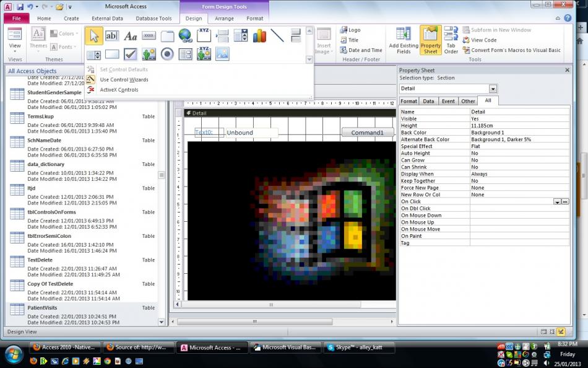588x368 pixels.
Task: Open the Themes Colors dropdown
Action: (64, 33)
